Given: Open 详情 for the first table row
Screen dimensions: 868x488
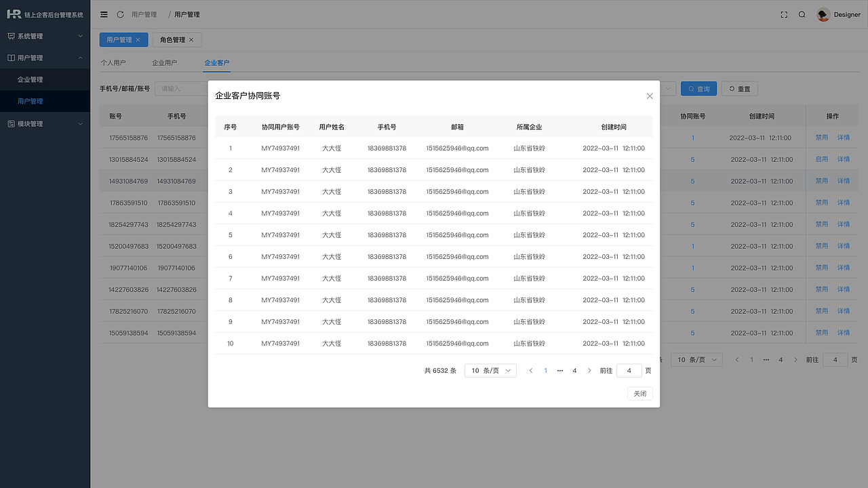Looking at the screenshot, I should point(844,137).
